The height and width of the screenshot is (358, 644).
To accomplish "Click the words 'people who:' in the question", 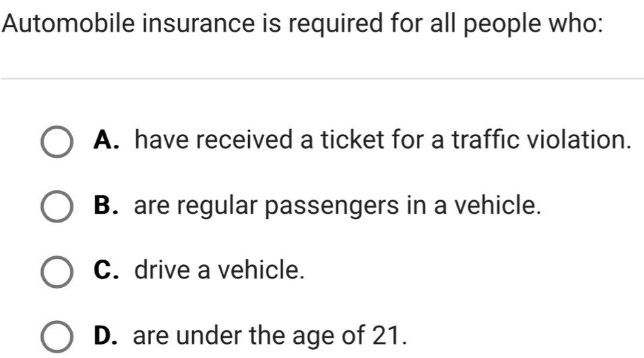I will 533,24.
